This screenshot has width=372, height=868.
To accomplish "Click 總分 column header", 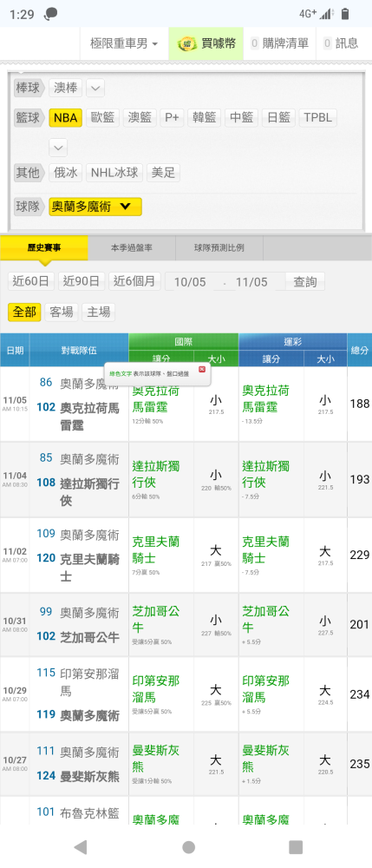I will tap(360, 350).
